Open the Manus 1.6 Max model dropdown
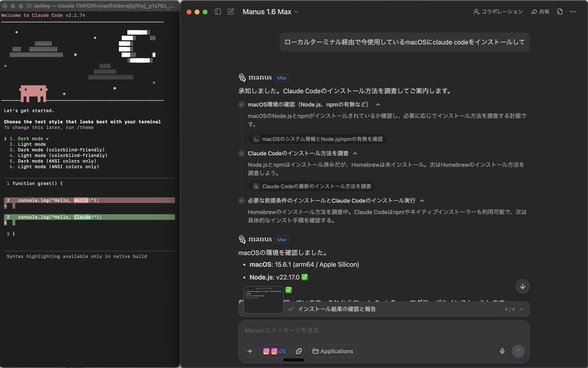 [x=271, y=11]
